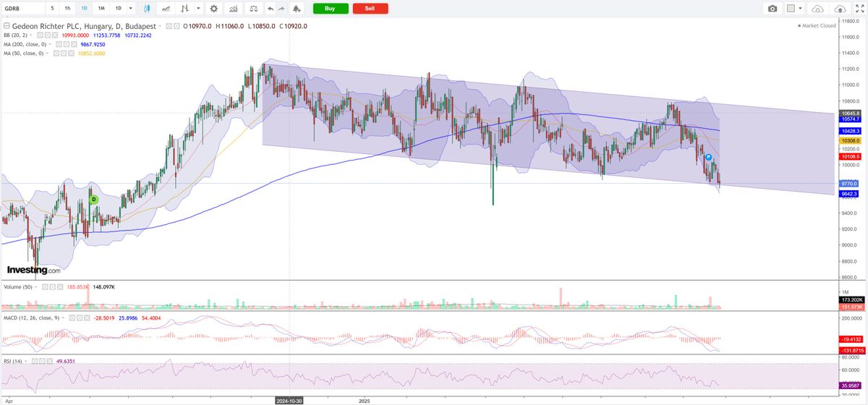
Task: Select the candlestick chart style icon
Action: pyautogui.click(x=148, y=8)
